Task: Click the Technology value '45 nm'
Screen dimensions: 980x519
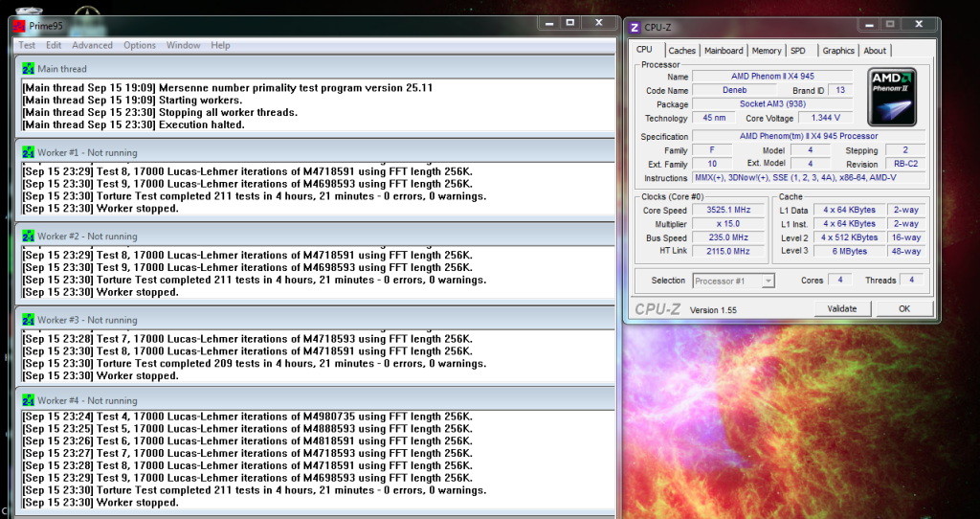Action: pyautogui.click(x=714, y=118)
